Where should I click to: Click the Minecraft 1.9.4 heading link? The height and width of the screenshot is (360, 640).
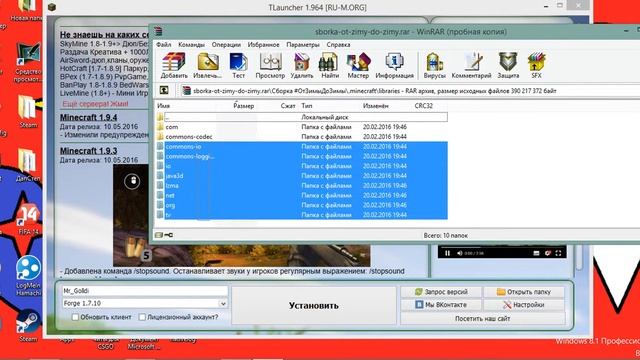89,118
